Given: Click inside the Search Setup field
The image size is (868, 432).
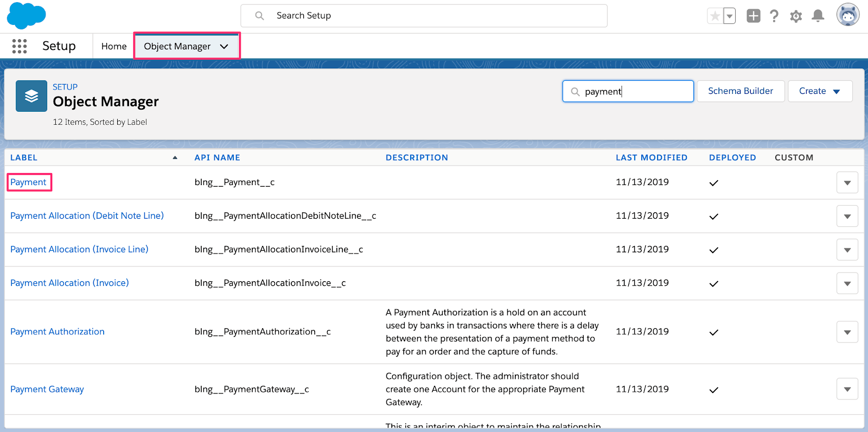Looking at the screenshot, I should (x=424, y=16).
